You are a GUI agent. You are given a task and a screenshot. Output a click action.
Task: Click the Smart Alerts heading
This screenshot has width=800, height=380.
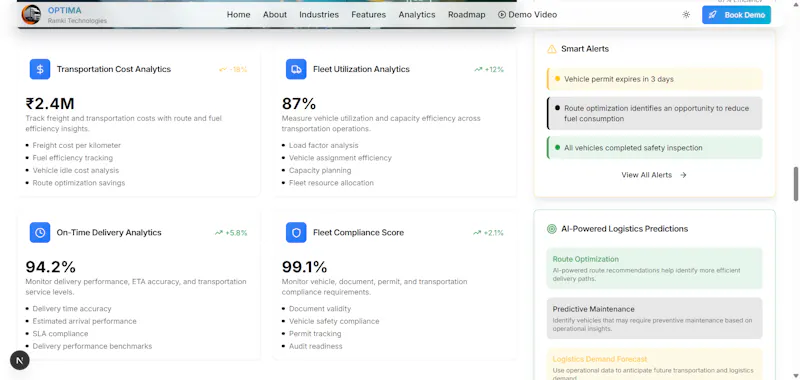click(x=585, y=49)
